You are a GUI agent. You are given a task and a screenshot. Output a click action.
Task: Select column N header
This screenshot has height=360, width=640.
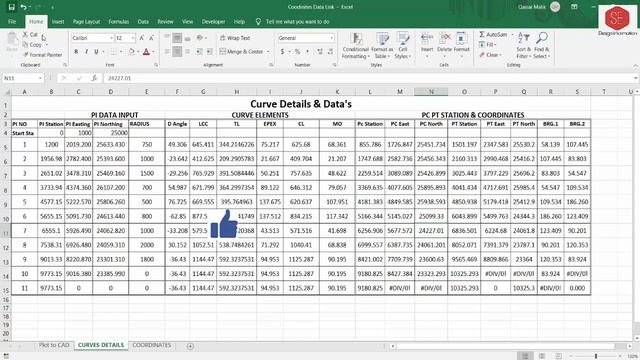point(431,92)
